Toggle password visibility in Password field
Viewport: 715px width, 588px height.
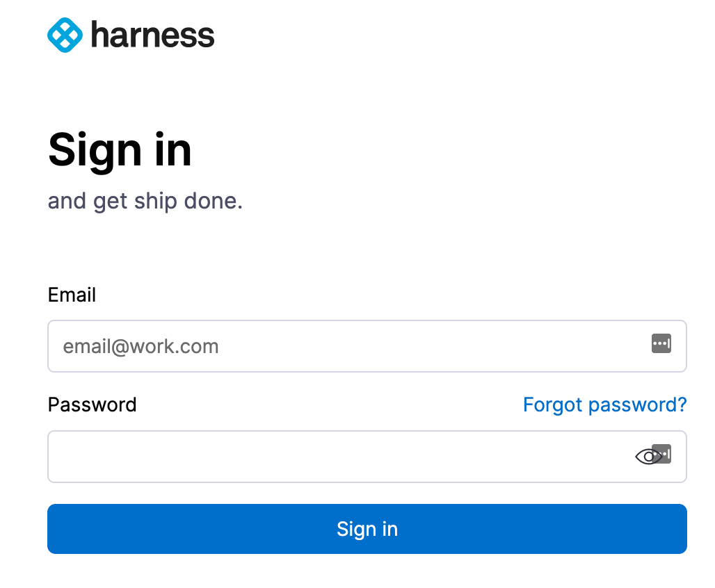coord(648,456)
